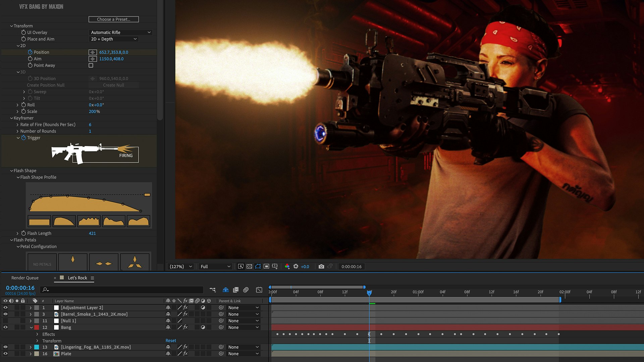The height and width of the screenshot is (362, 644).
Task: Hide the Barrel_Smoke layer with eye toggle
Action: tap(5, 314)
